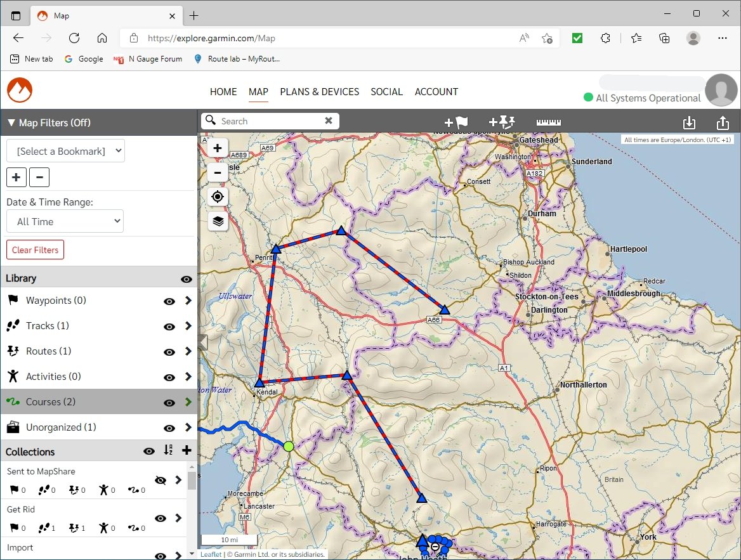Expand the Routes list
The width and height of the screenshot is (741, 560).
[188, 351]
